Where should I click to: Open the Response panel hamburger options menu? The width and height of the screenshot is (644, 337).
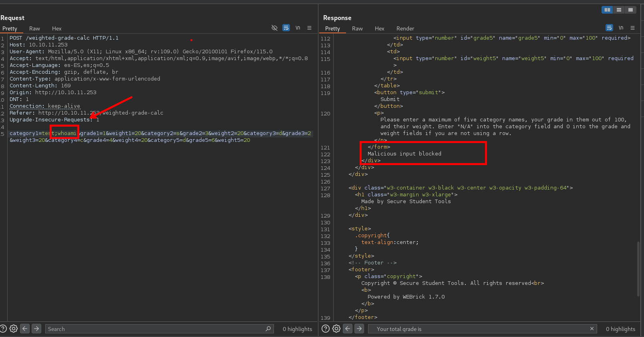click(x=632, y=28)
